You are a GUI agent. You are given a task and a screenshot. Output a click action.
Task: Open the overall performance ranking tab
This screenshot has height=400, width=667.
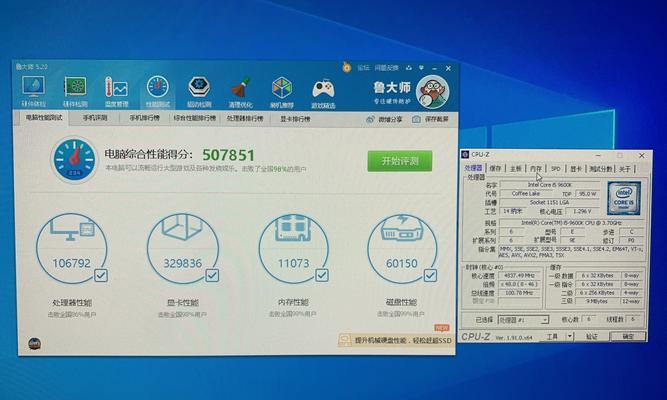click(x=194, y=118)
